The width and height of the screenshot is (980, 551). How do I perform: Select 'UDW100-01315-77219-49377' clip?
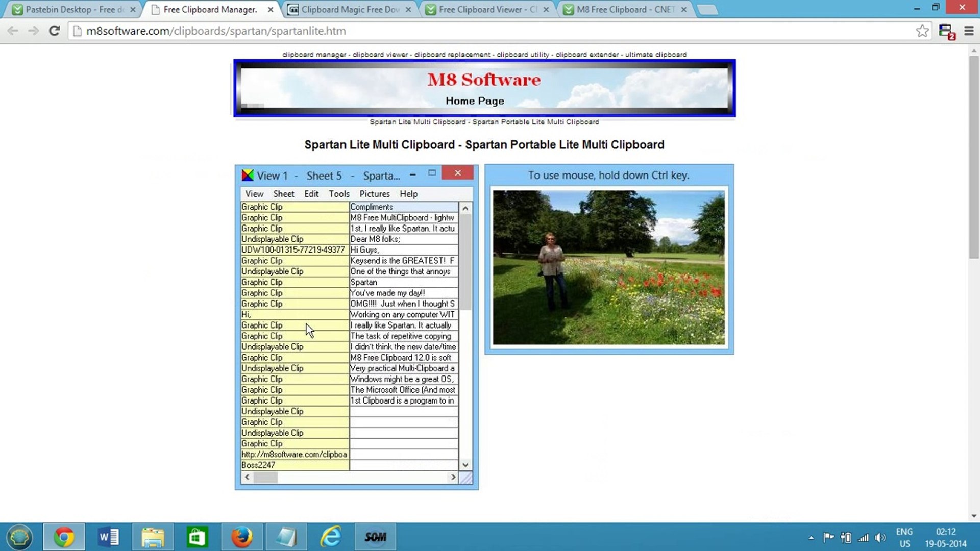point(295,250)
